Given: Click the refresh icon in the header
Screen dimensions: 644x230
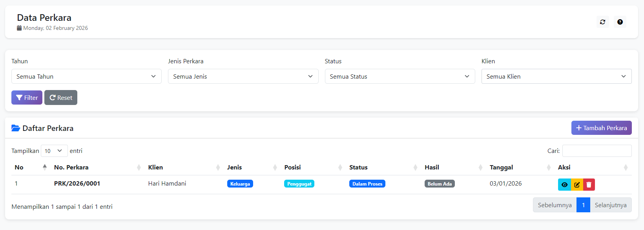Looking at the screenshot, I should tap(602, 22).
